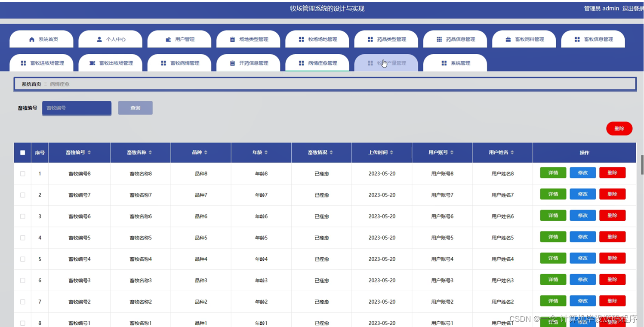
Task: Click 已痊愈 in the 畜牧编号2 row
Action: click(322, 302)
